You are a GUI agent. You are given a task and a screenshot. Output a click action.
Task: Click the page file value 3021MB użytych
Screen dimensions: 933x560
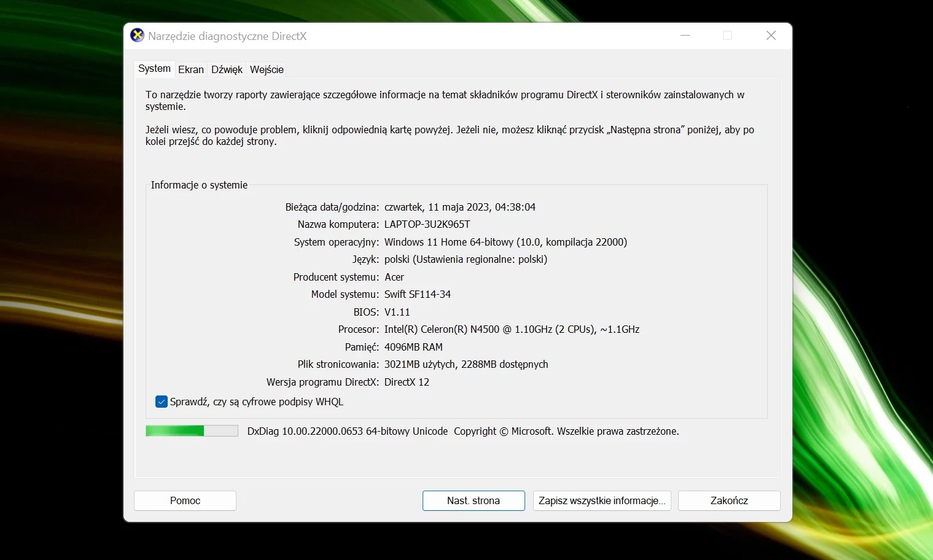(x=466, y=364)
